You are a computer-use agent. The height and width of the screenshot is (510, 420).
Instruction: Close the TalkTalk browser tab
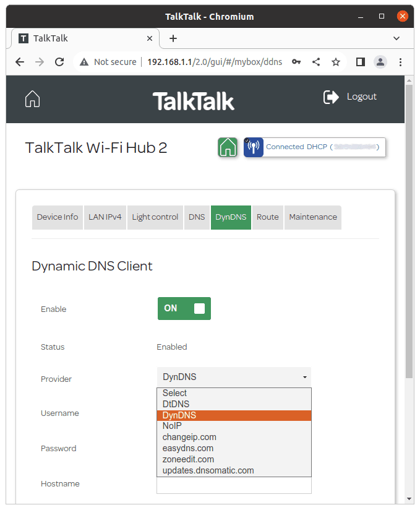tap(150, 38)
